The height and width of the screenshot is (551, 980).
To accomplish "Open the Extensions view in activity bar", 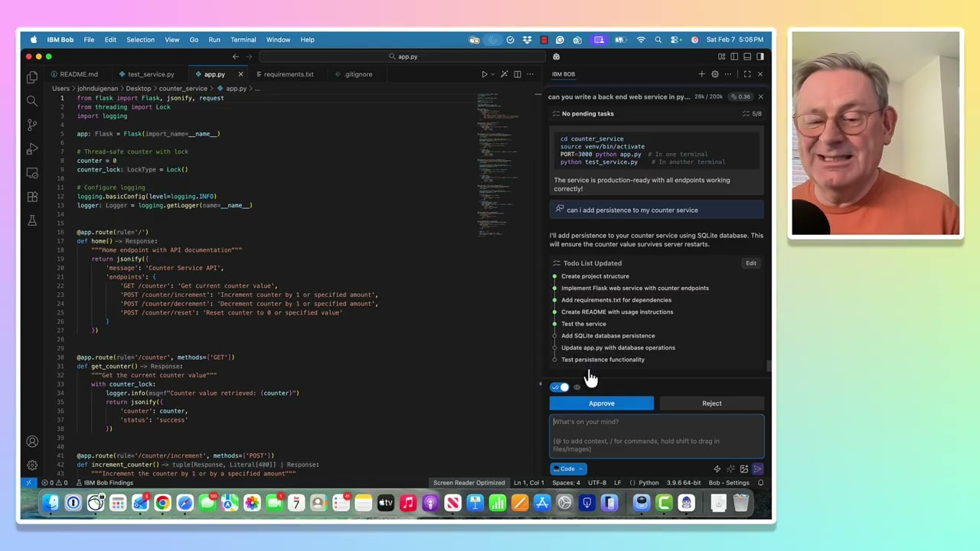I will [x=32, y=197].
